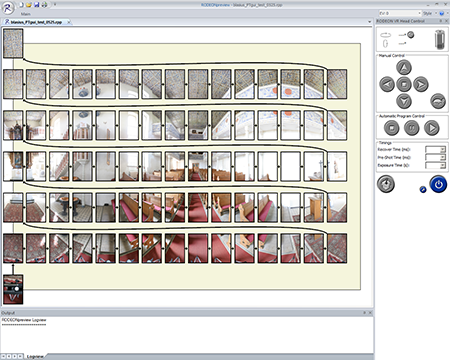This screenshot has height=360, width=450.
Task: Click the right arrow in Manual Control
Action: tap(421, 84)
